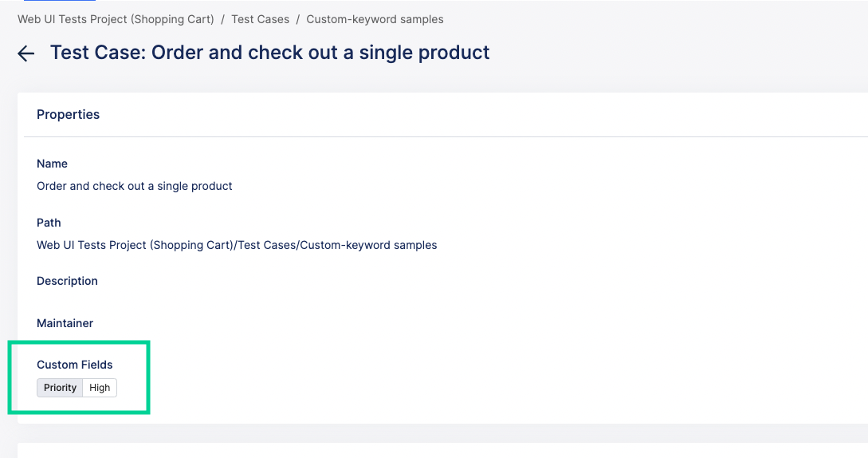Open Custom-keyword samples breadcrumb link
Viewport: 868px width, 458px height.
(x=375, y=19)
